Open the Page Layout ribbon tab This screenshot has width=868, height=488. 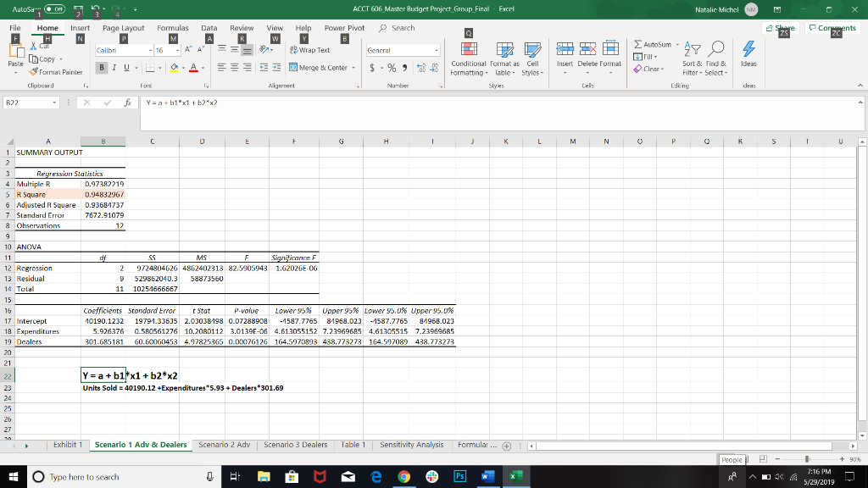tap(123, 28)
